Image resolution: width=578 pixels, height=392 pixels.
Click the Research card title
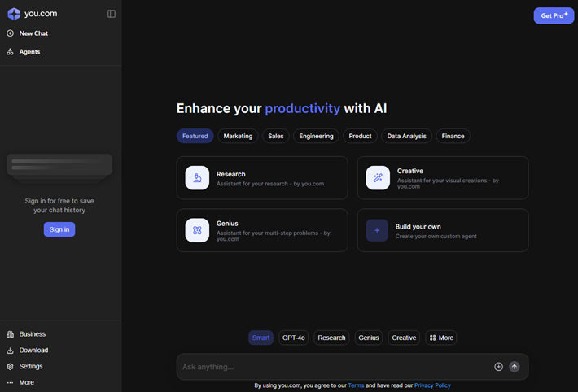point(230,174)
